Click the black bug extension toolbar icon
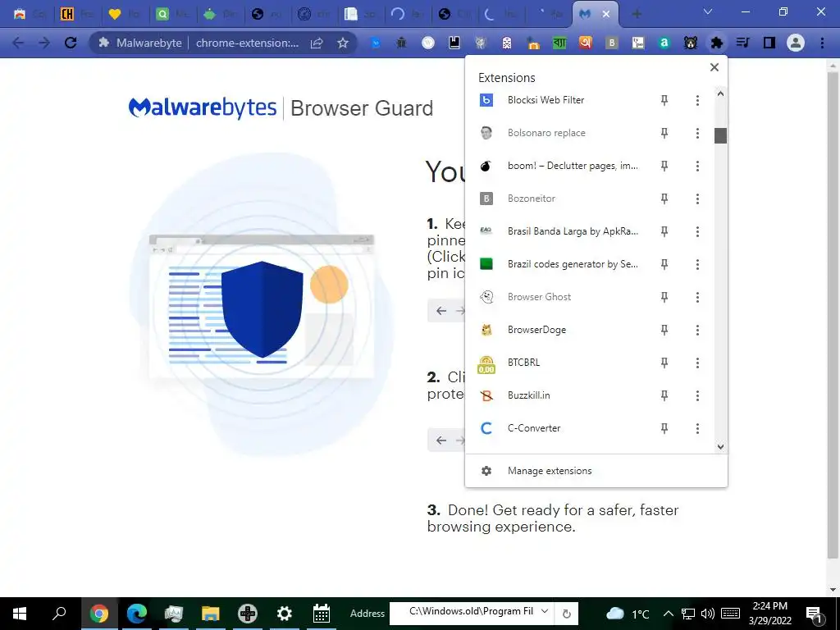The image size is (840, 630). [401, 43]
